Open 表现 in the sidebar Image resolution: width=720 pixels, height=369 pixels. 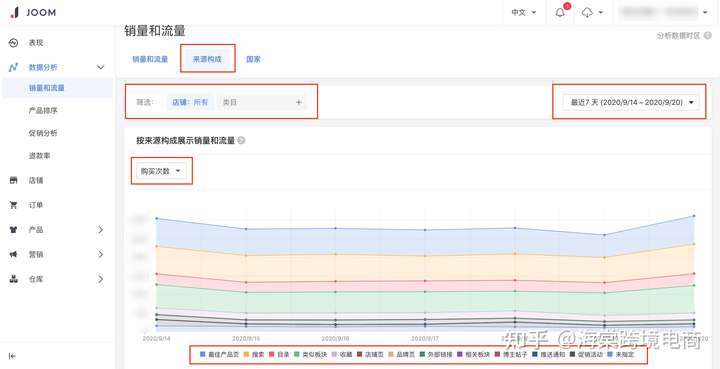click(x=36, y=43)
